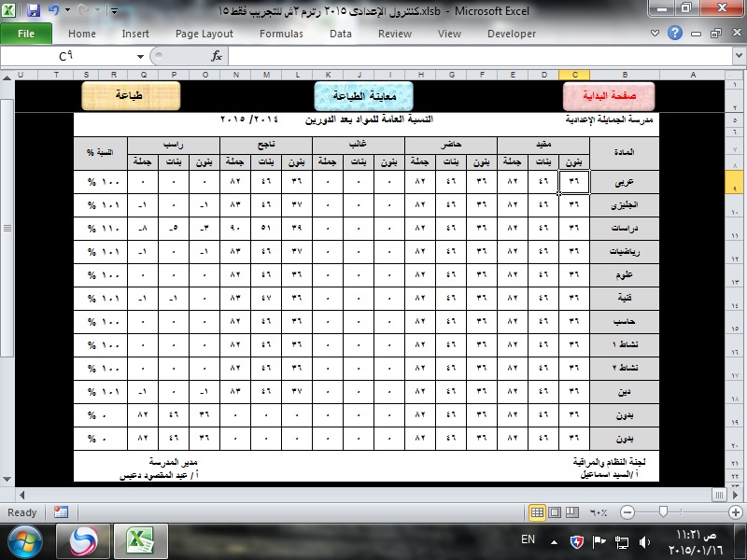Click the صفحة البداية (Home page) button
This screenshot has height=560, width=747.
point(608,96)
